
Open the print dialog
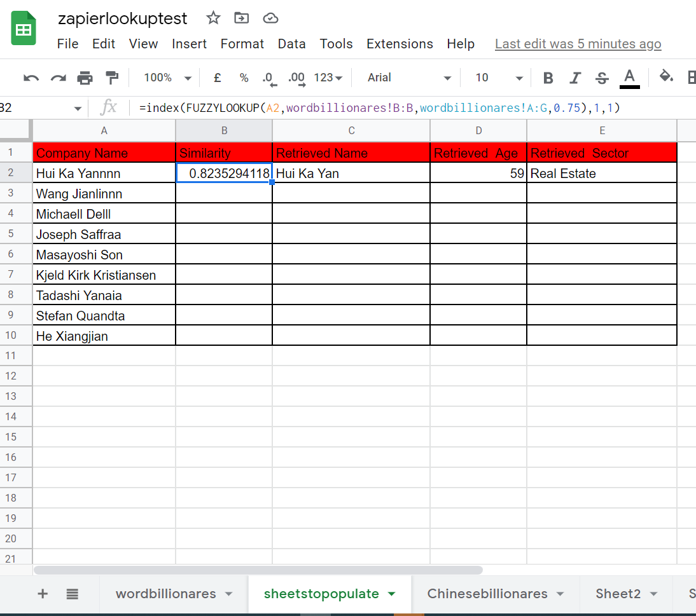(x=85, y=77)
